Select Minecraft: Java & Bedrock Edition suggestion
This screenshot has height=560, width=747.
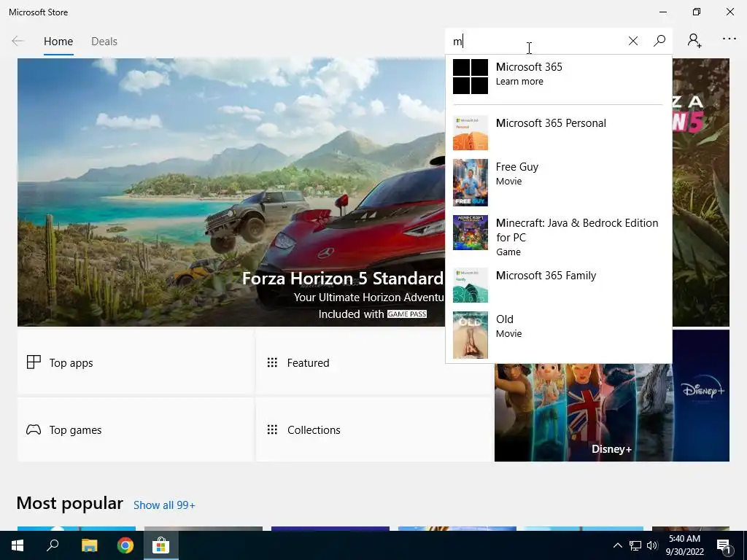pyautogui.click(x=558, y=236)
